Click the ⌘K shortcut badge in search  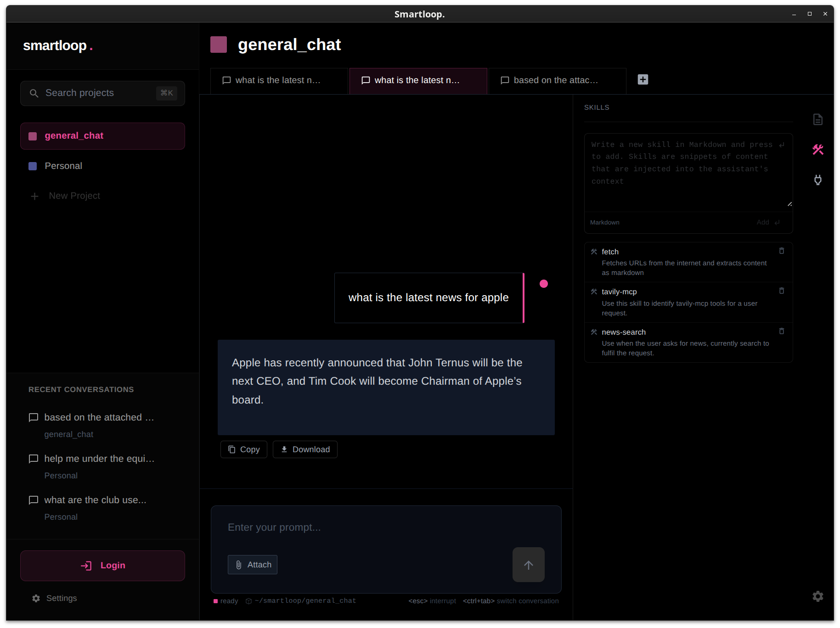click(x=167, y=93)
